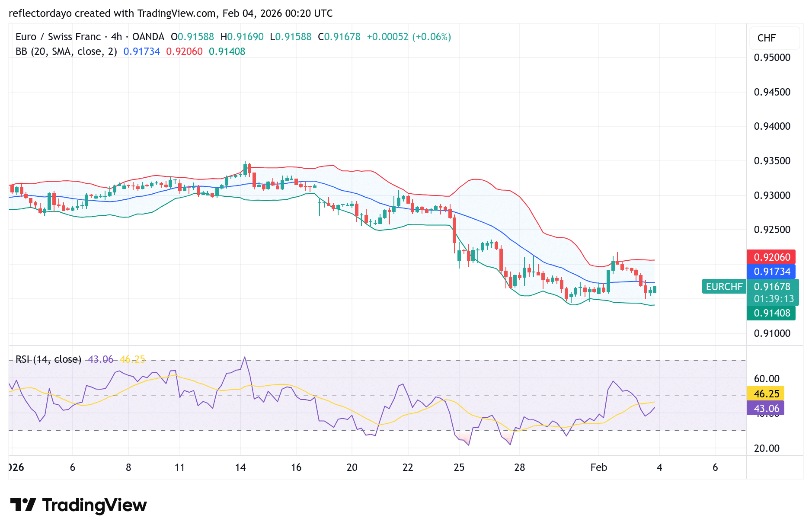The image size is (812, 531).
Task: Select the RSI (14, close) indicator label
Action: 48,359
